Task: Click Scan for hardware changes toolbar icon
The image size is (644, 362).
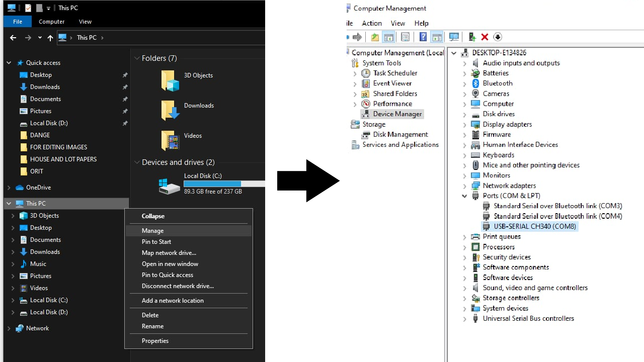Action: pyautogui.click(x=454, y=37)
